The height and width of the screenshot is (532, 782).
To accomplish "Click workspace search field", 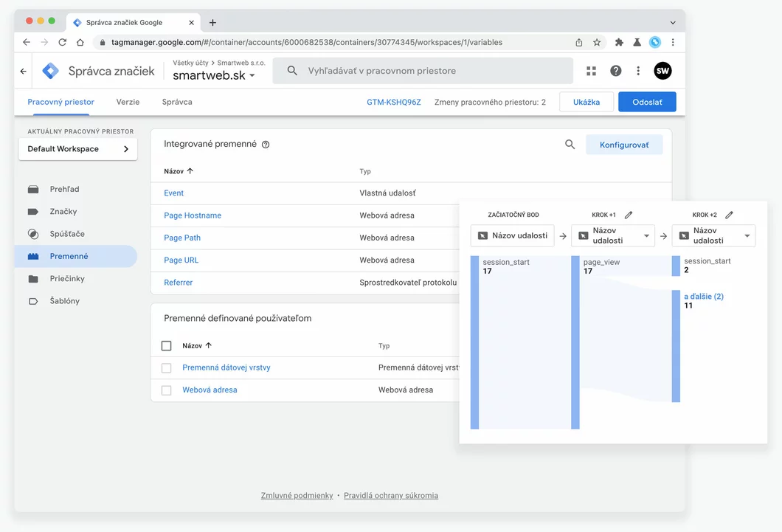I will [423, 71].
